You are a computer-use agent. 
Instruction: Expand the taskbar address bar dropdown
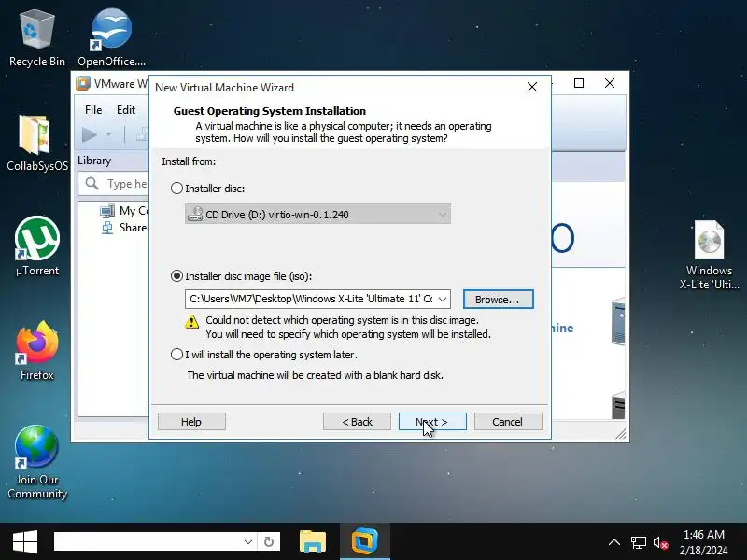click(248, 542)
